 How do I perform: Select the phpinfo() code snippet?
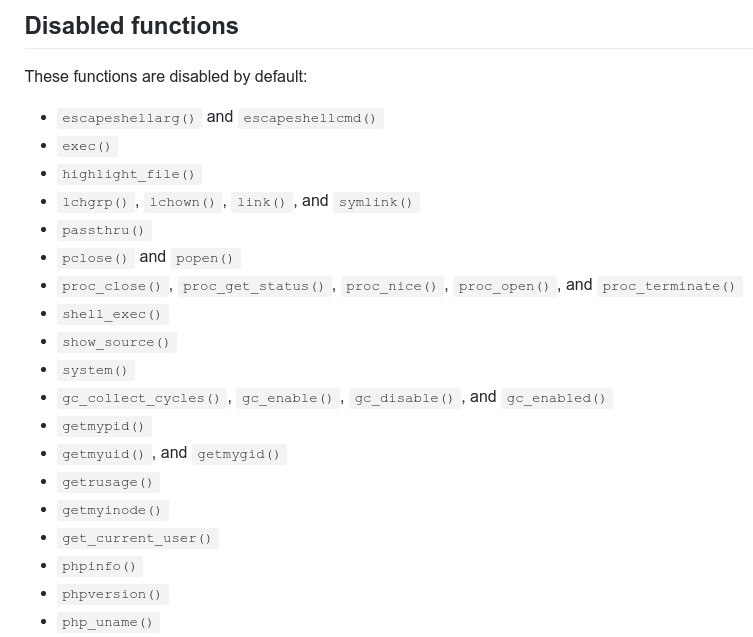[99, 566]
